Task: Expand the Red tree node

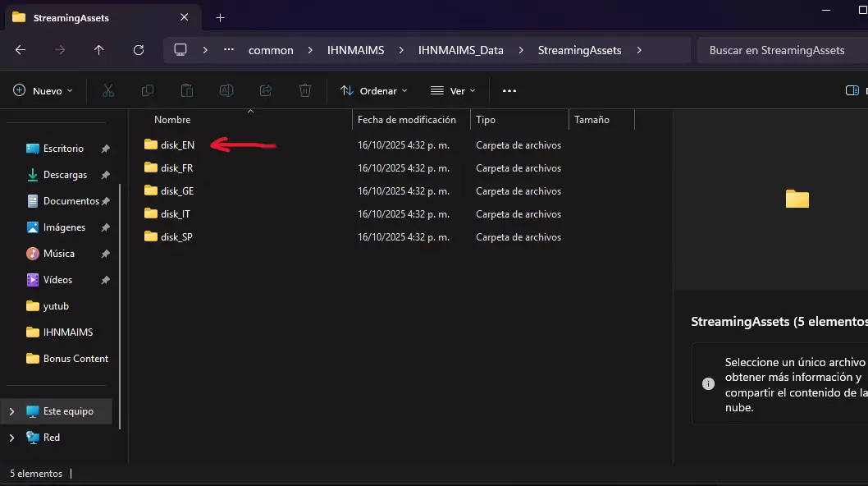Action: tap(11, 438)
